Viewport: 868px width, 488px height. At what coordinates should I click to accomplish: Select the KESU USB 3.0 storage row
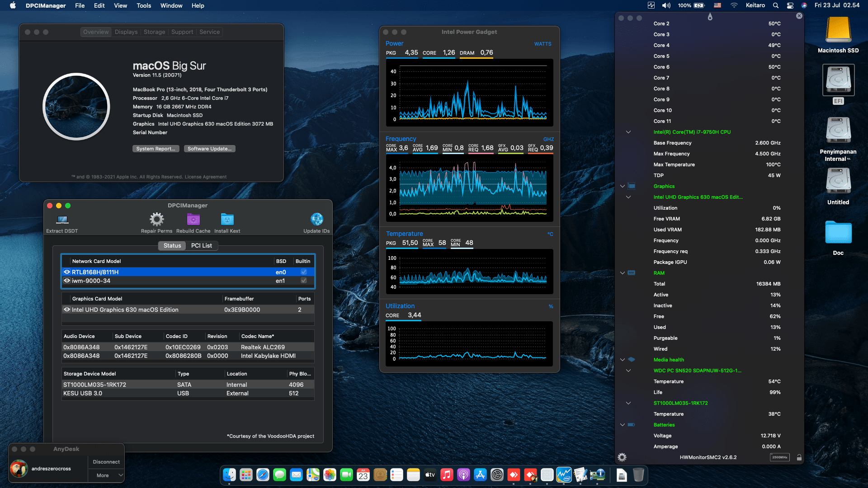tap(188, 393)
